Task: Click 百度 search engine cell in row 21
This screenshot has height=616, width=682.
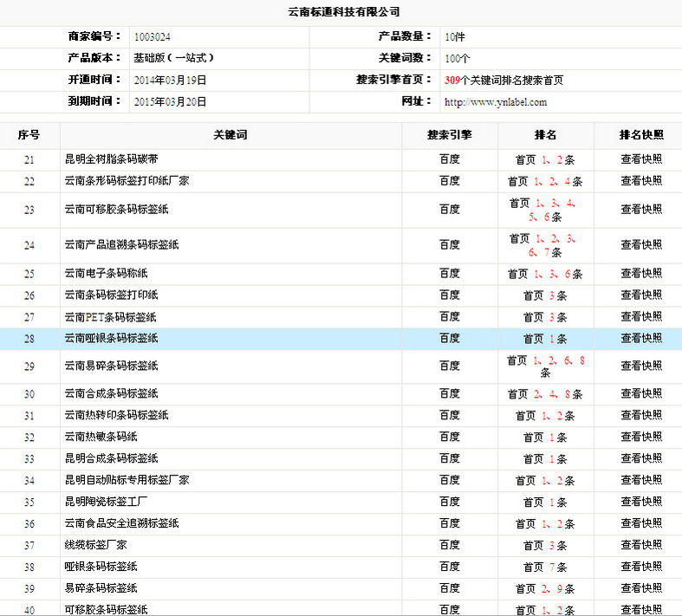Action: (450, 159)
